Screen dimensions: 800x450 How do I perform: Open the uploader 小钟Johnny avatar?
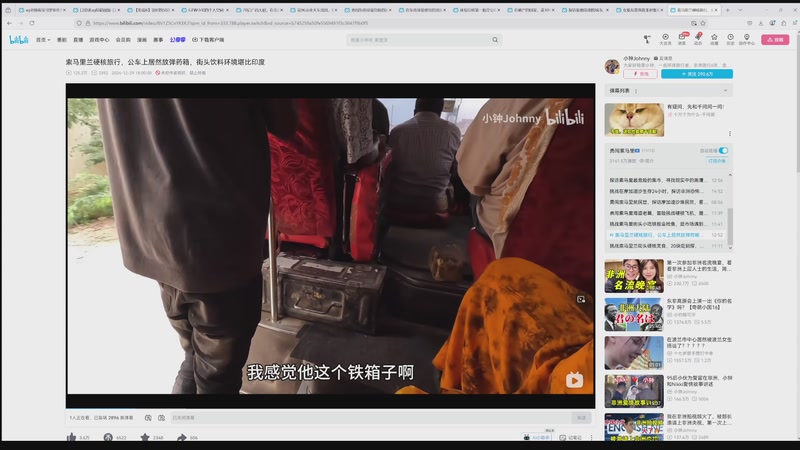pyautogui.click(x=612, y=66)
